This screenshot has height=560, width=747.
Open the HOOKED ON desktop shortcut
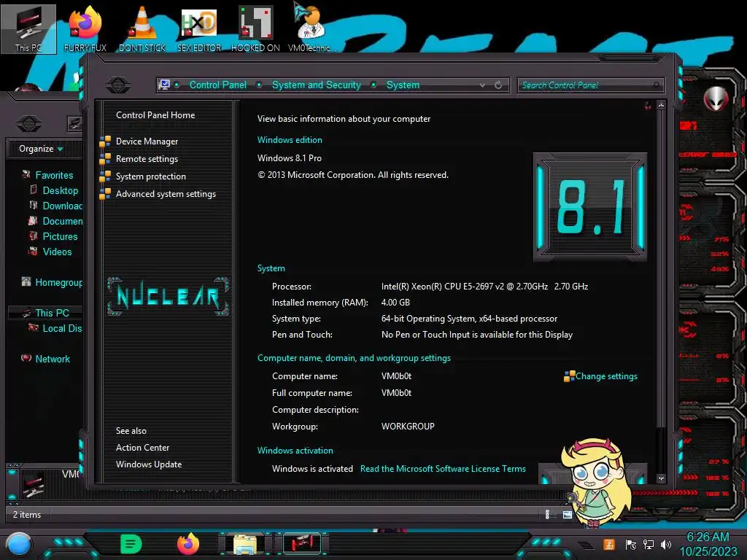[255, 29]
